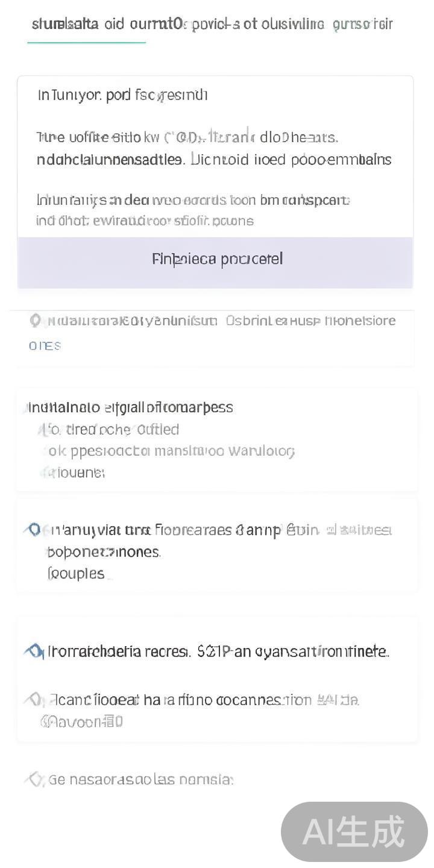Click the gray icon beside "Pcanc fiooeat"
The width and height of the screenshot is (434, 868).
tap(34, 700)
